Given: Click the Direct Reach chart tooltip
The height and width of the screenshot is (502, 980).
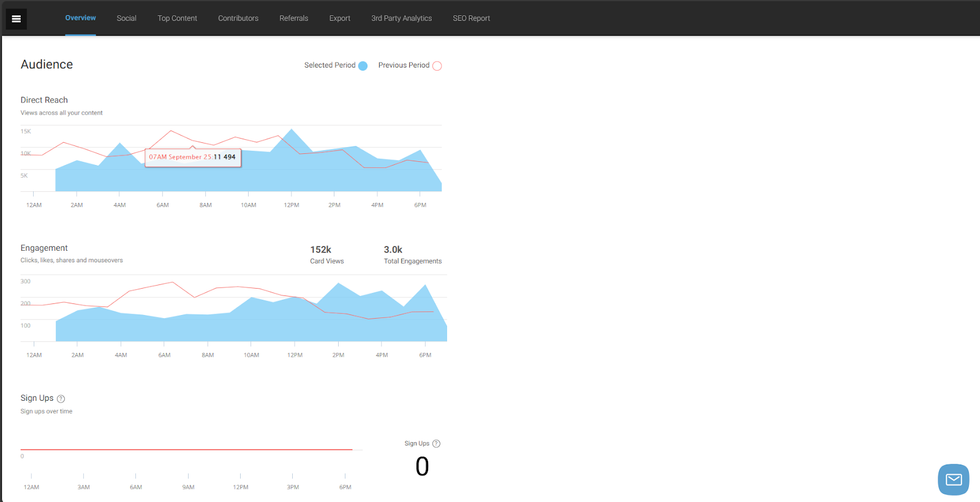Looking at the screenshot, I should (192, 157).
